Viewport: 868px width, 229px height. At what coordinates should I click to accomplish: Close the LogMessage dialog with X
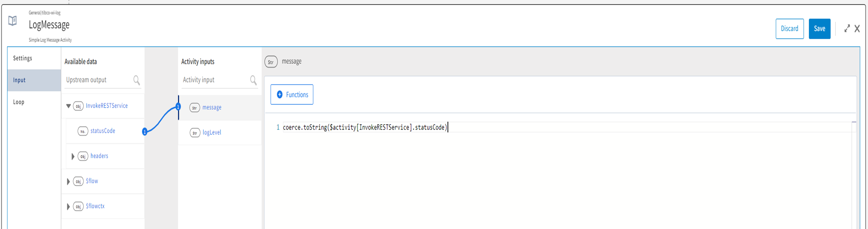[857, 28]
